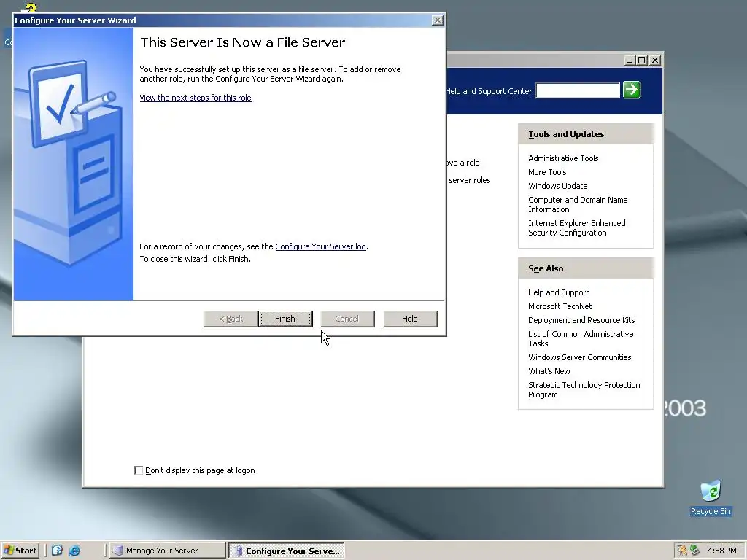Maximize the Manage Your Server window
The width and height of the screenshot is (747, 560).
[642, 61]
